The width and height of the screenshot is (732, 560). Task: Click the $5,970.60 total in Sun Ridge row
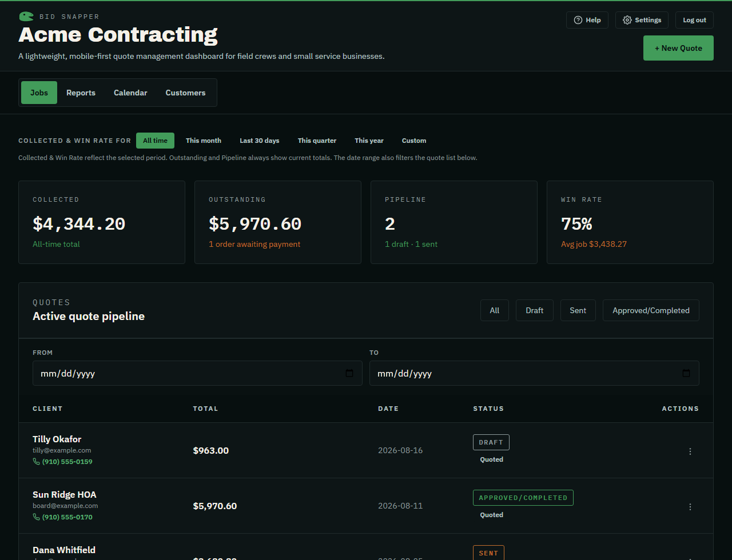(215, 506)
